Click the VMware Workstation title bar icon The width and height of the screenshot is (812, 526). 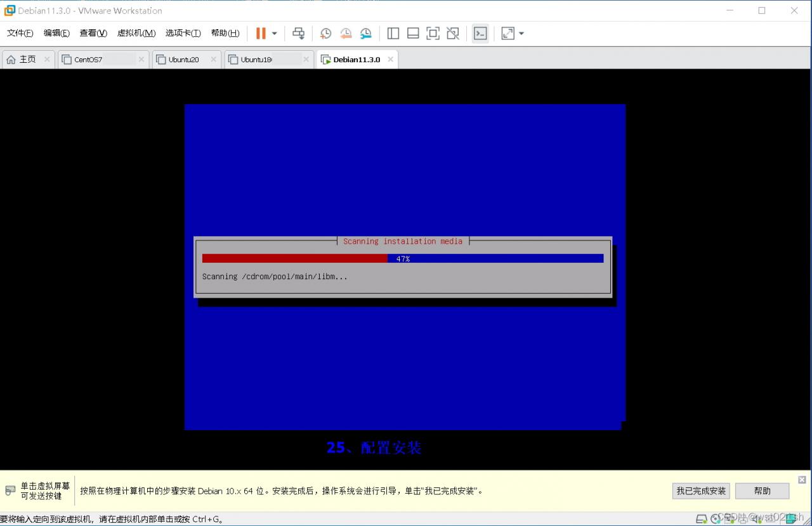pos(10,10)
